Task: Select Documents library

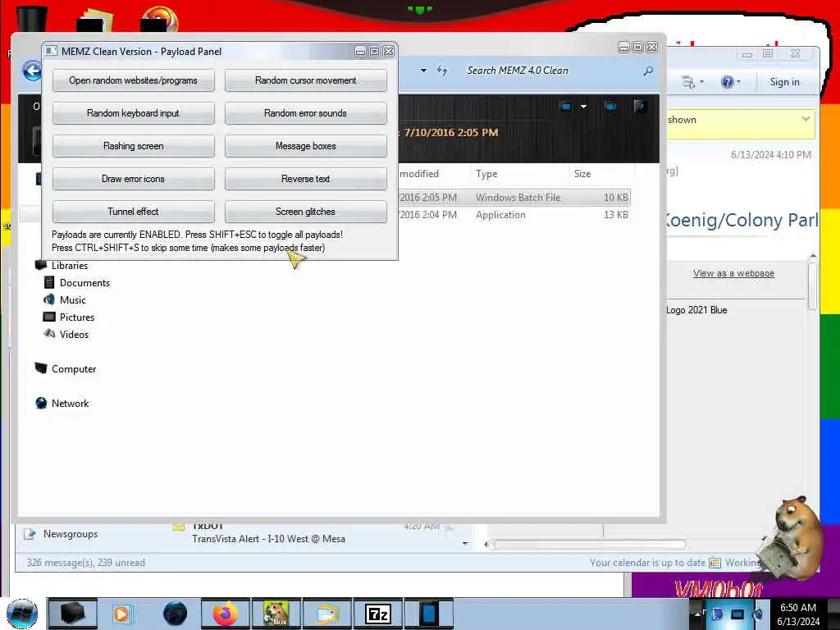Action: click(x=84, y=283)
